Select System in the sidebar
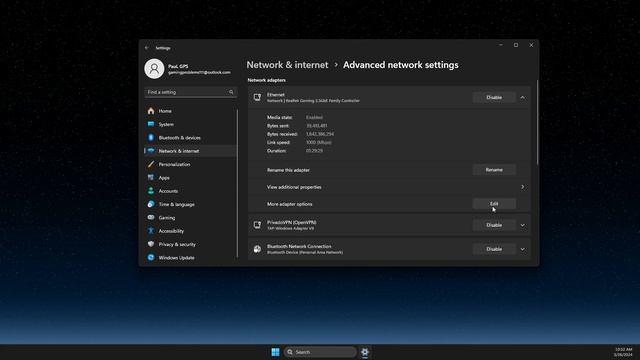The image size is (640, 360). [191, 124]
